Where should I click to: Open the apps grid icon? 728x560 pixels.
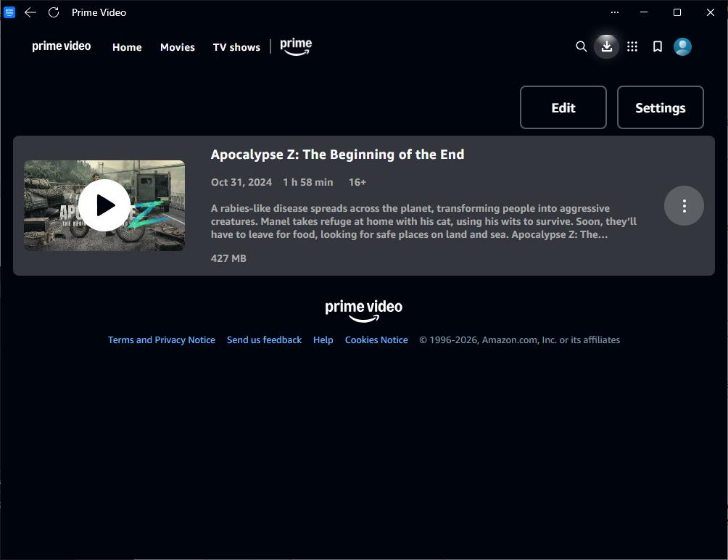click(632, 46)
